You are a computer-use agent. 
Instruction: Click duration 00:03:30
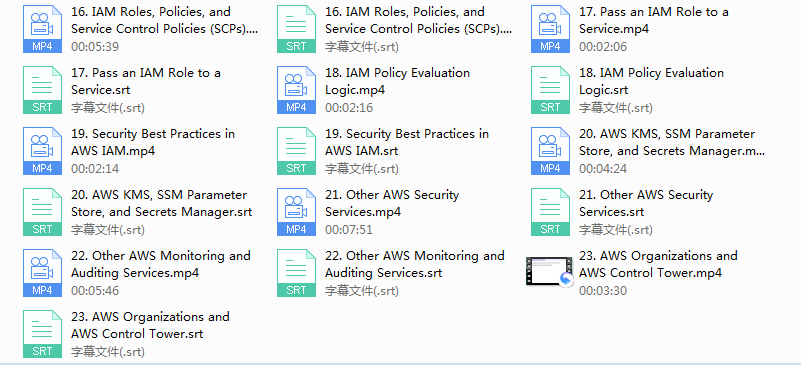pos(603,290)
